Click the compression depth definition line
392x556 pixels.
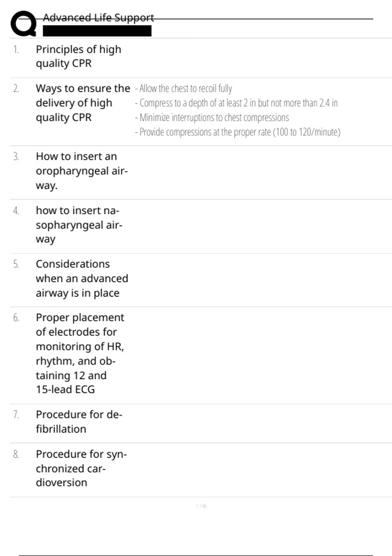(236, 103)
